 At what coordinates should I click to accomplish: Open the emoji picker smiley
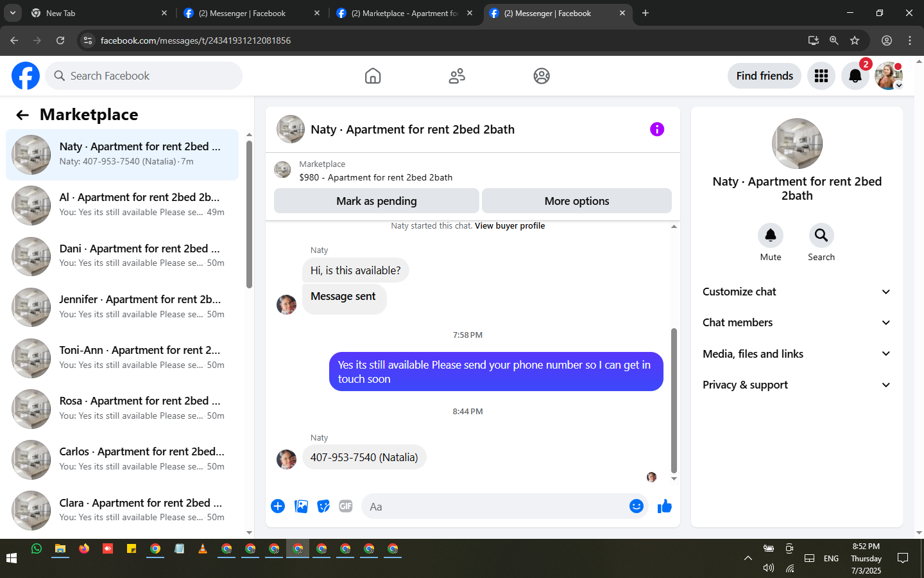tap(637, 506)
